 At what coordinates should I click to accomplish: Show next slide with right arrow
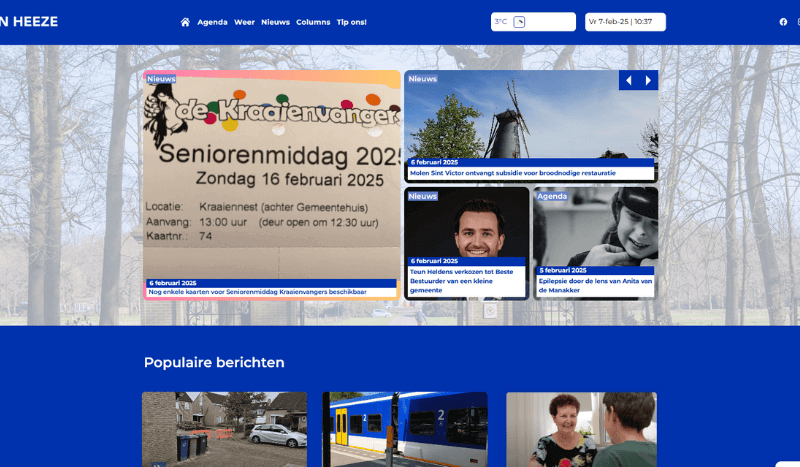648,80
